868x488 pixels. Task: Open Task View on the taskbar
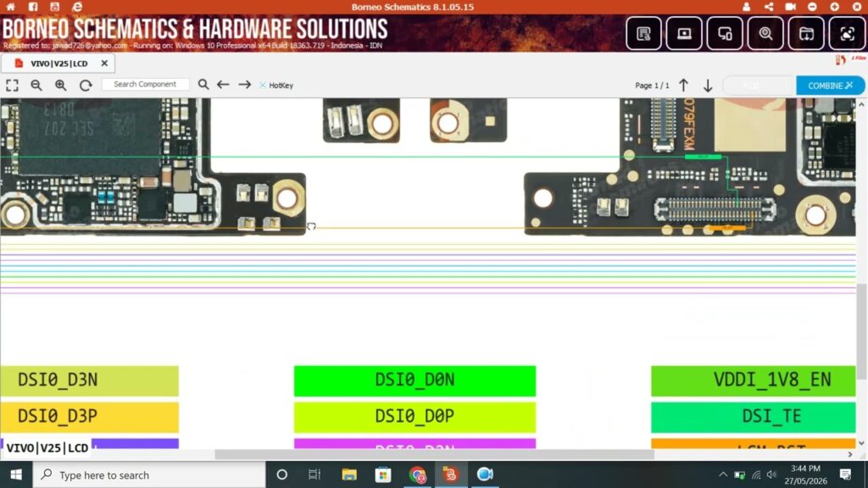pos(314,474)
